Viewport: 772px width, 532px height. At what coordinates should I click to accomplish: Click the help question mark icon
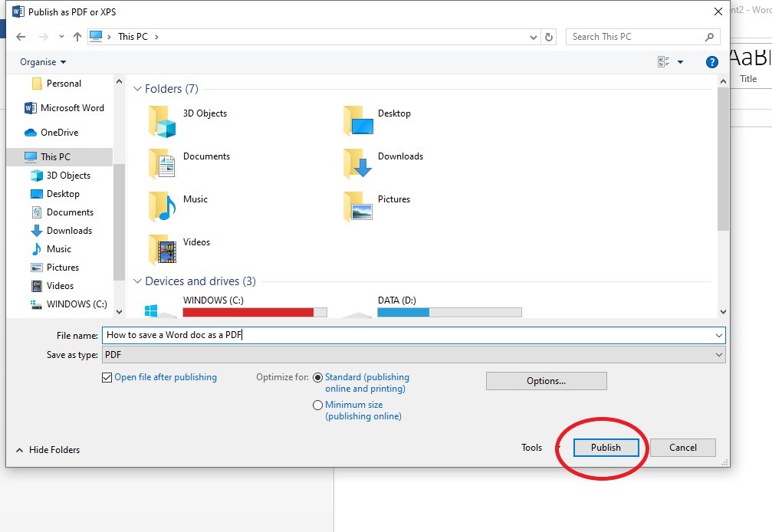coord(711,62)
